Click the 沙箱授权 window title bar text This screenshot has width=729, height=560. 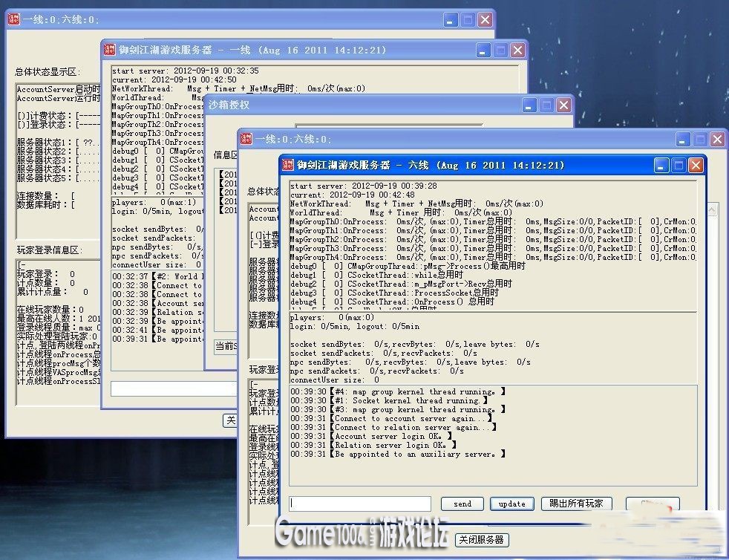229,105
